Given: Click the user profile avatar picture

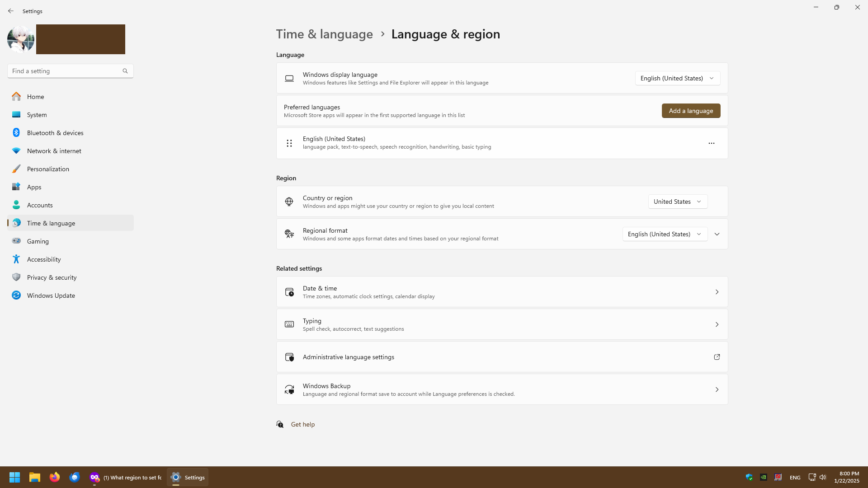Looking at the screenshot, I should pos(21,39).
